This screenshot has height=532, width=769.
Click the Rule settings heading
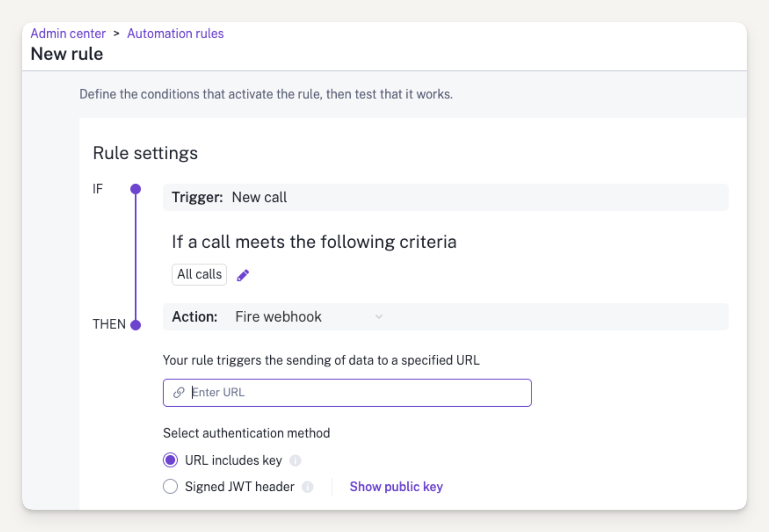145,153
